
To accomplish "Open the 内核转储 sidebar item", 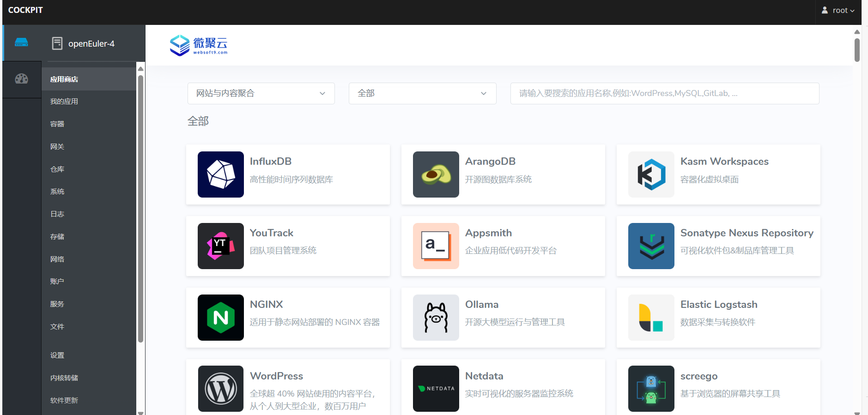I will [89, 378].
